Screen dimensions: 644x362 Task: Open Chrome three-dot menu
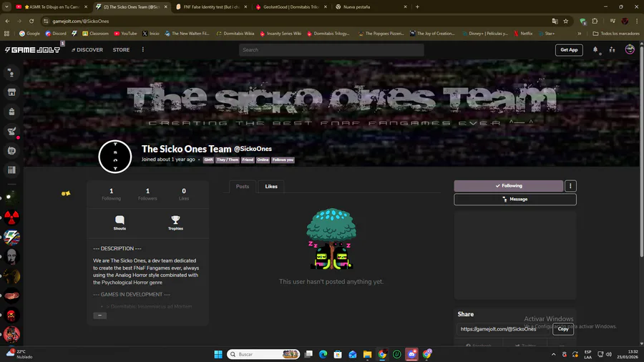(x=637, y=21)
